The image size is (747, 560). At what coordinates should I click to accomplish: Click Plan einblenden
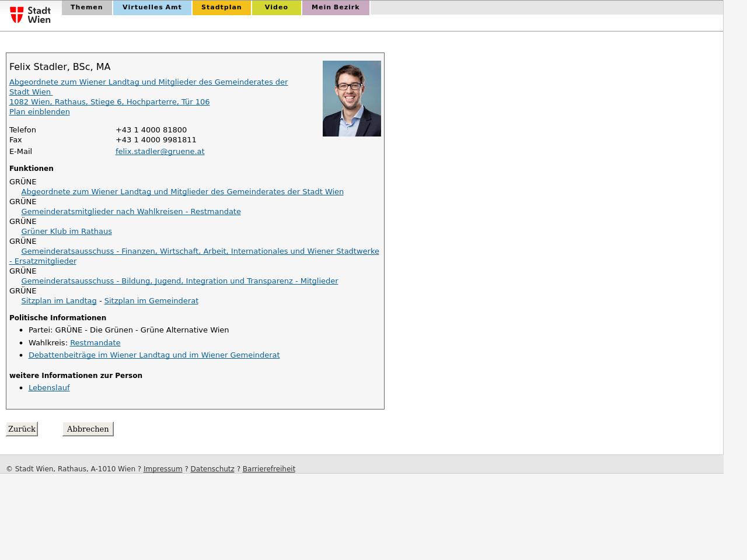point(39,111)
